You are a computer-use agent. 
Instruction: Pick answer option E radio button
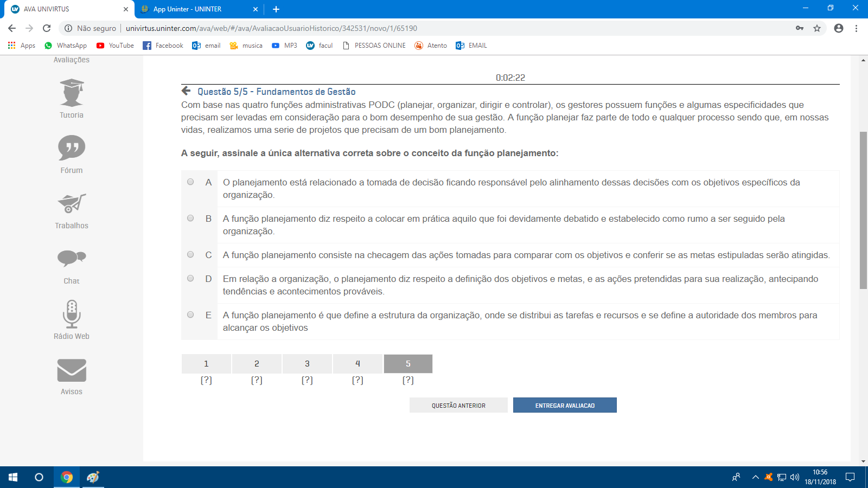click(190, 314)
